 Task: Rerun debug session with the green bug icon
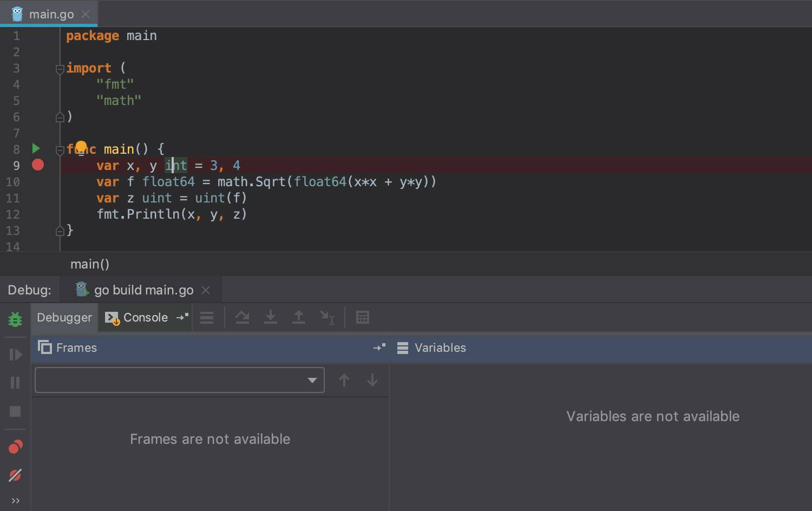15,319
